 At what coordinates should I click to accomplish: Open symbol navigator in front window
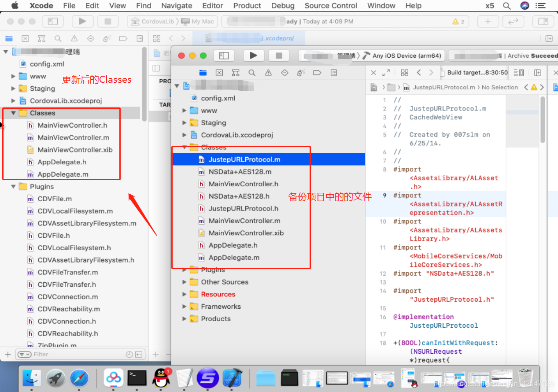click(x=236, y=73)
